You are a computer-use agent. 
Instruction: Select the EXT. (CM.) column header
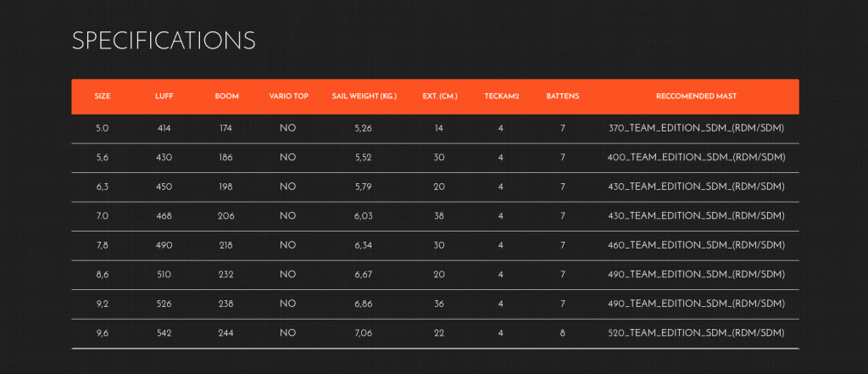point(440,97)
